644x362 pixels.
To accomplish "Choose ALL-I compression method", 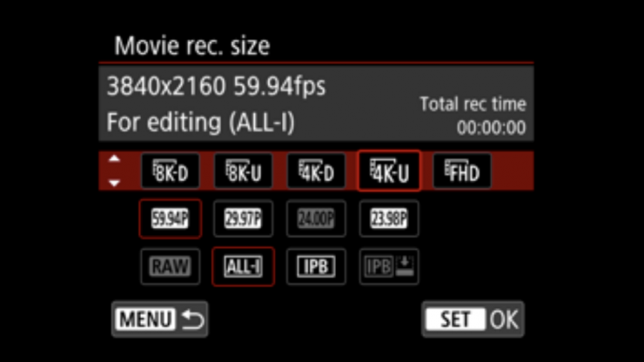I will click(243, 266).
